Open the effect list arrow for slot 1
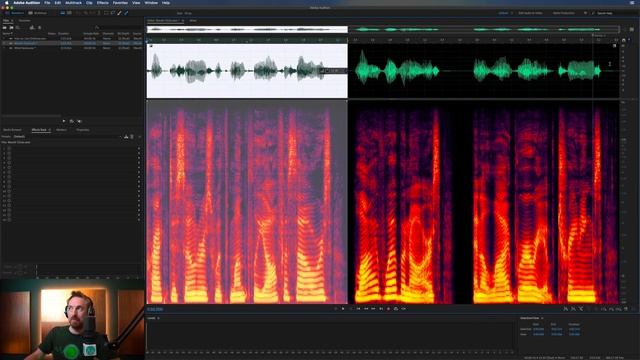640x360 pixels. (139, 149)
